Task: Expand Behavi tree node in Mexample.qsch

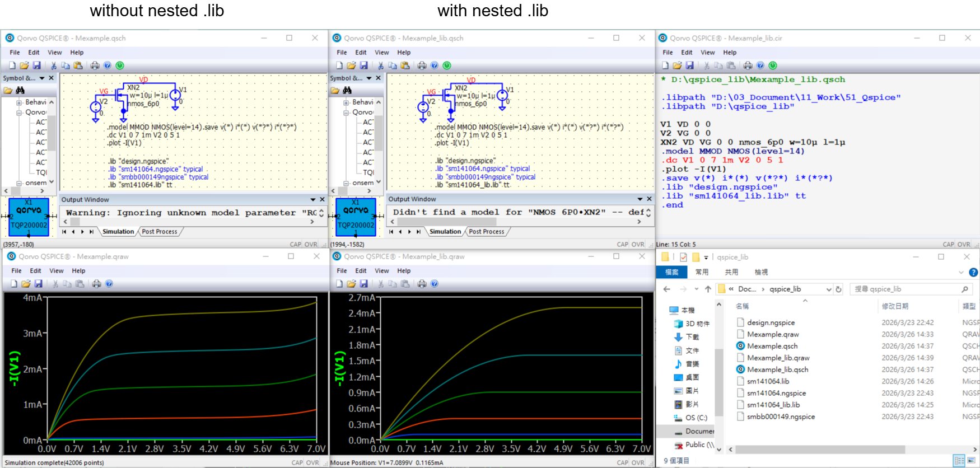Action: tap(19, 102)
